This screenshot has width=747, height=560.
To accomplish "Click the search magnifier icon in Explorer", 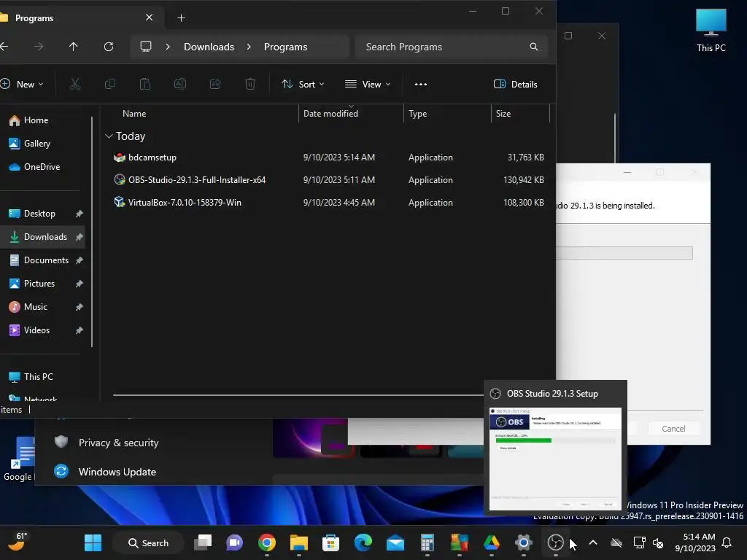I will (x=533, y=47).
